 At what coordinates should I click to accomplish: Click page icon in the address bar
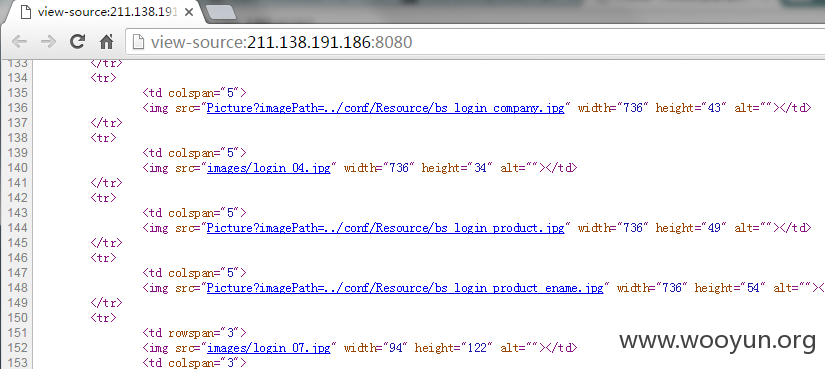pyautogui.click(x=138, y=42)
